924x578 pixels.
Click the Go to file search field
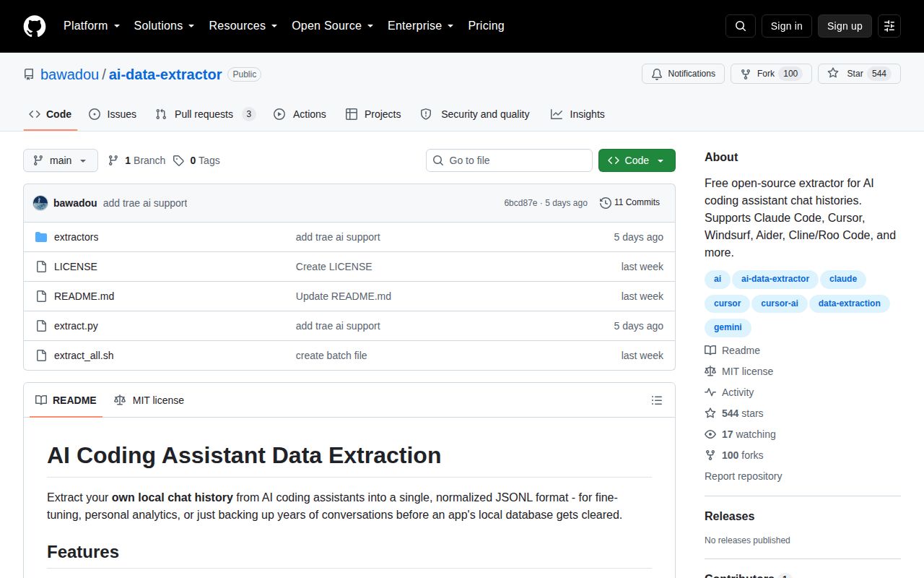point(509,160)
